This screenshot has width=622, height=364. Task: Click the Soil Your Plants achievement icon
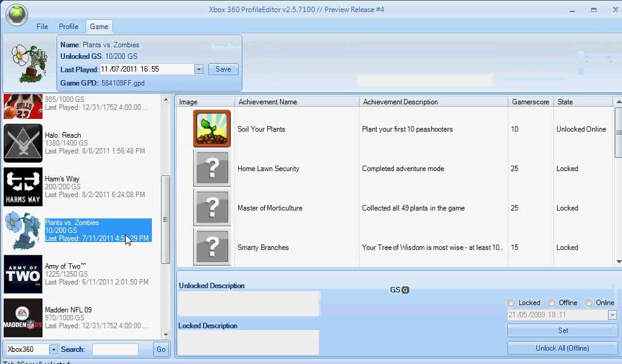click(x=212, y=129)
